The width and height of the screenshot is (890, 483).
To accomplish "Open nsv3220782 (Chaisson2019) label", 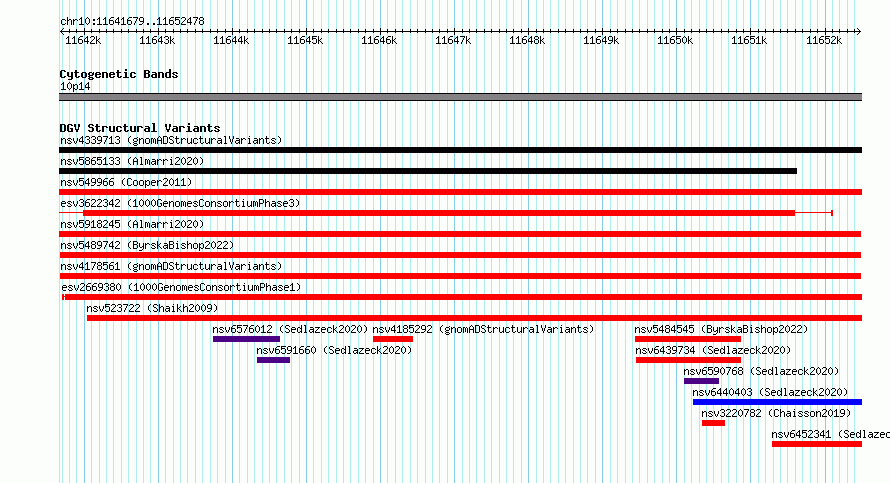I will pos(776,413).
